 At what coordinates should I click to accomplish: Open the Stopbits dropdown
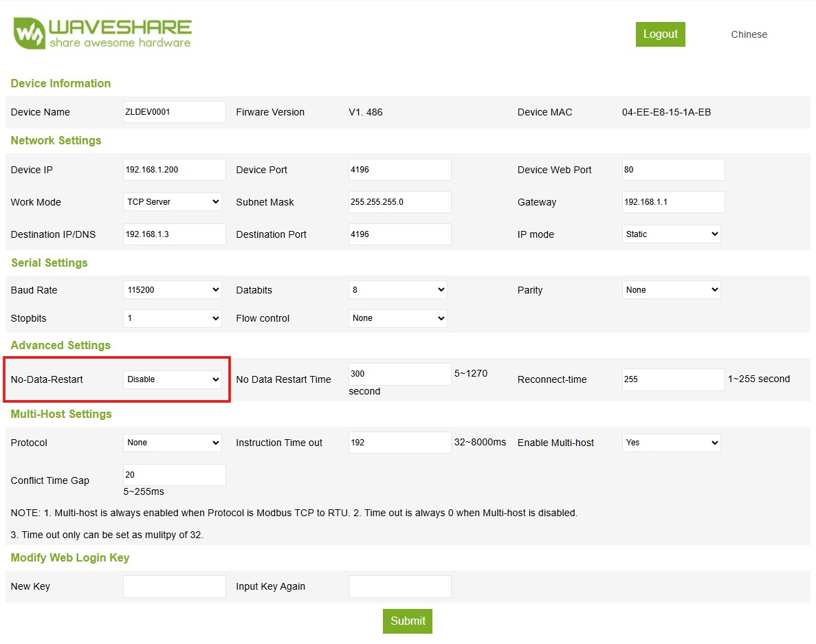(x=173, y=318)
